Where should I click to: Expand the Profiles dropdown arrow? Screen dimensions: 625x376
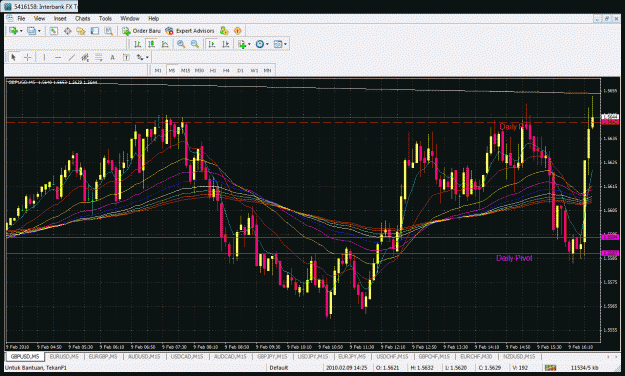click(39, 31)
